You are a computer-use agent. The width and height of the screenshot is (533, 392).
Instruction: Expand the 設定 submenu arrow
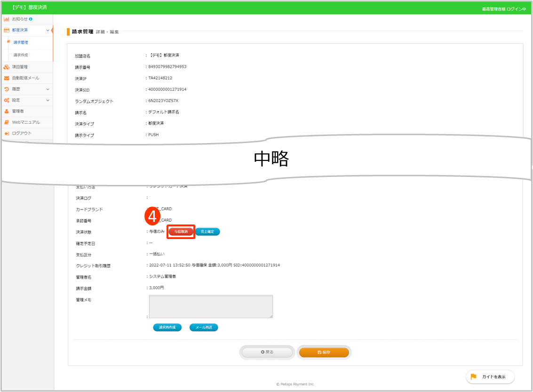(x=48, y=100)
